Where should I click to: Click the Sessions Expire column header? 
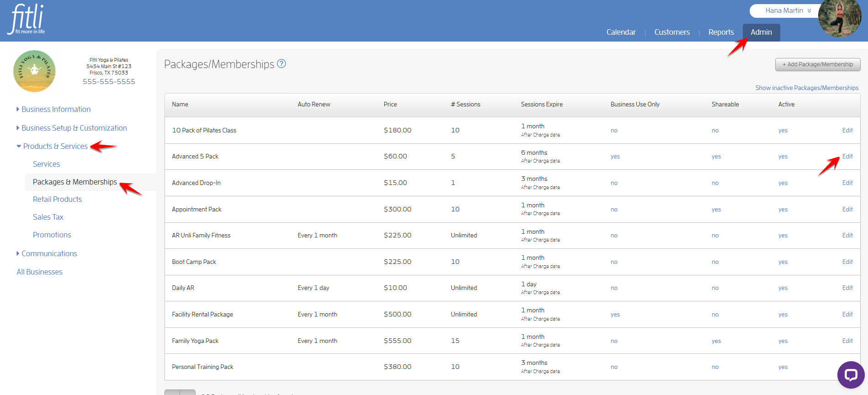tap(542, 104)
